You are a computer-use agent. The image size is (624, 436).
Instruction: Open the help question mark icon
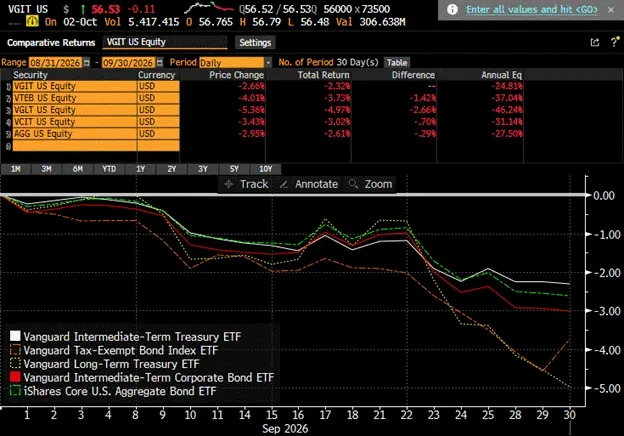(614, 42)
